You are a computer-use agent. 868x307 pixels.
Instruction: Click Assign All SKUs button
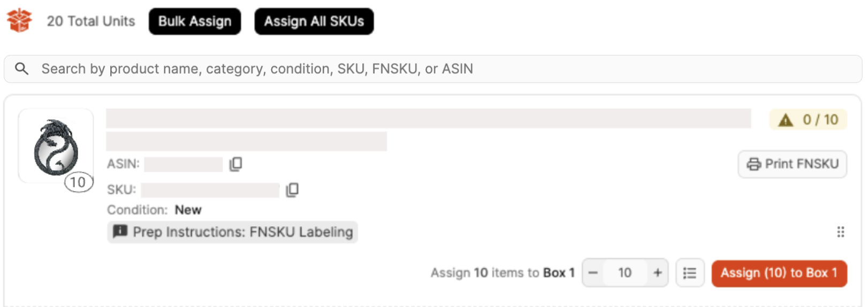[314, 21]
